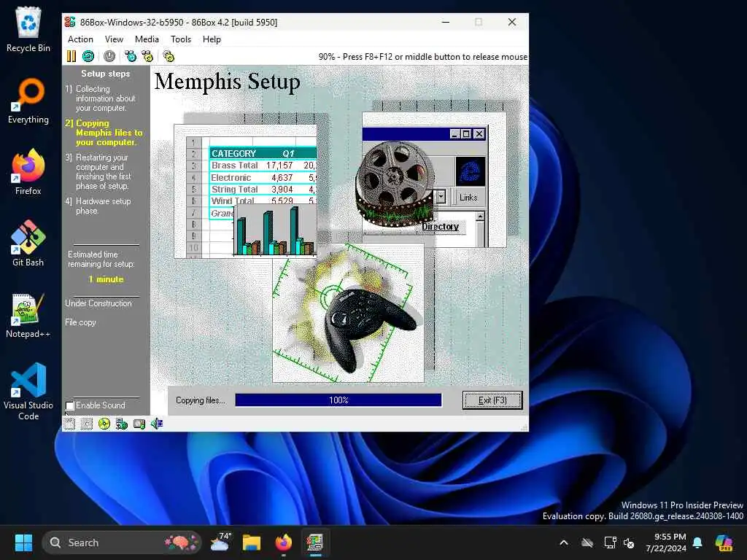Click the 86Box taskbar icon
This screenshot has height=560, width=747.
[315, 542]
